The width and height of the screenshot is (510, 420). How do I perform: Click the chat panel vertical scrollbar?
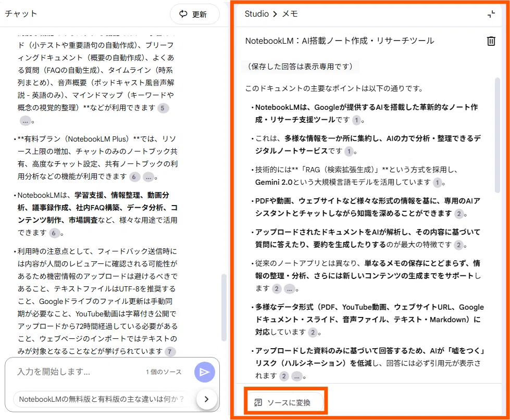click(x=223, y=307)
